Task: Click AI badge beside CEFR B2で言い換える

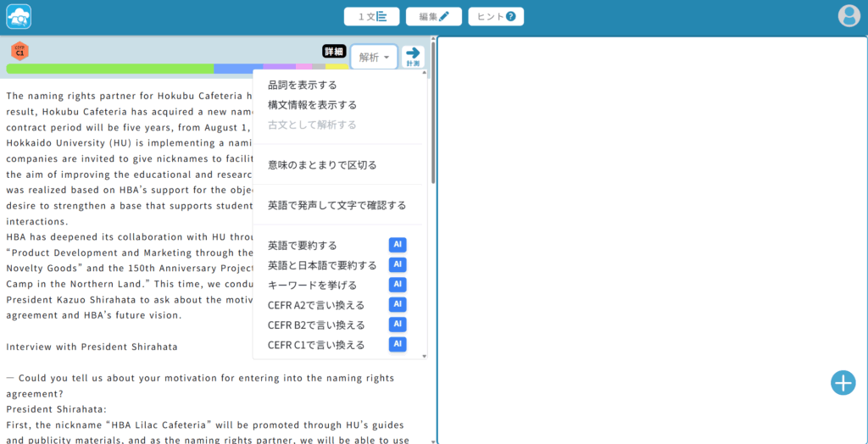Action: [x=398, y=325]
